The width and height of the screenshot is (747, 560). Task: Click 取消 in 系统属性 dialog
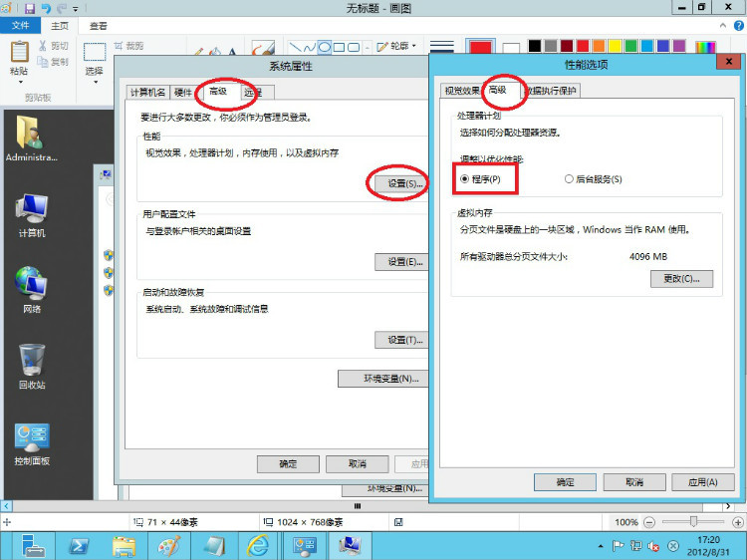click(x=357, y=463)
